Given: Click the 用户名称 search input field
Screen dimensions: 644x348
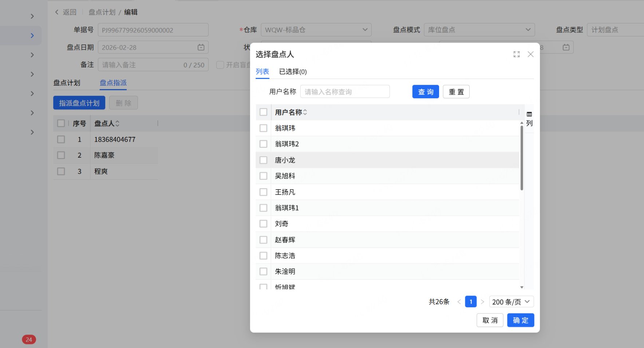Looking at the screenshot, I should (x=344, y=92).
